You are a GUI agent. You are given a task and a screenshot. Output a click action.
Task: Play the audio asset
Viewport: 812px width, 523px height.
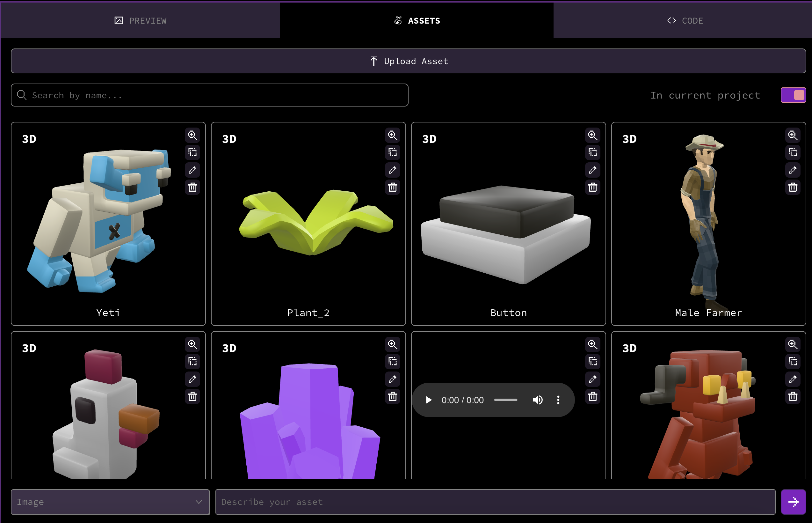(x=429, y=400)
